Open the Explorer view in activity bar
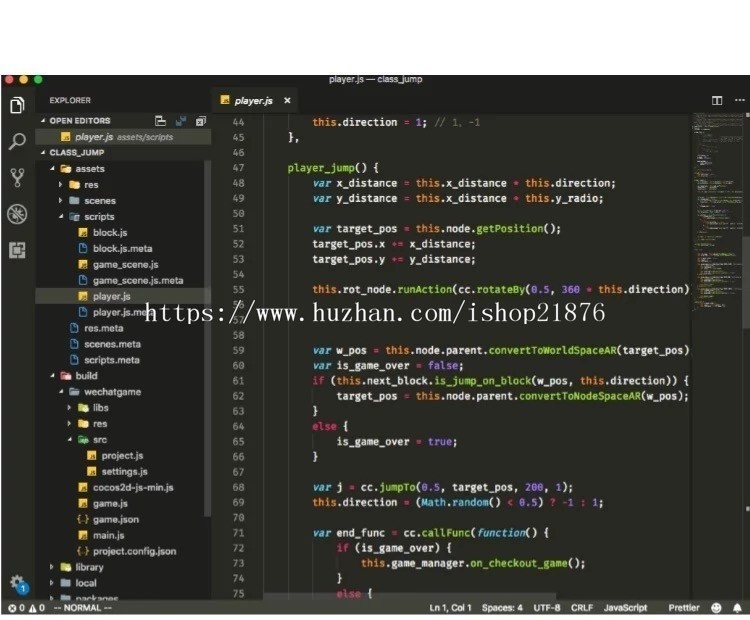Screen dimensions: 750x620 pos(17,105)
